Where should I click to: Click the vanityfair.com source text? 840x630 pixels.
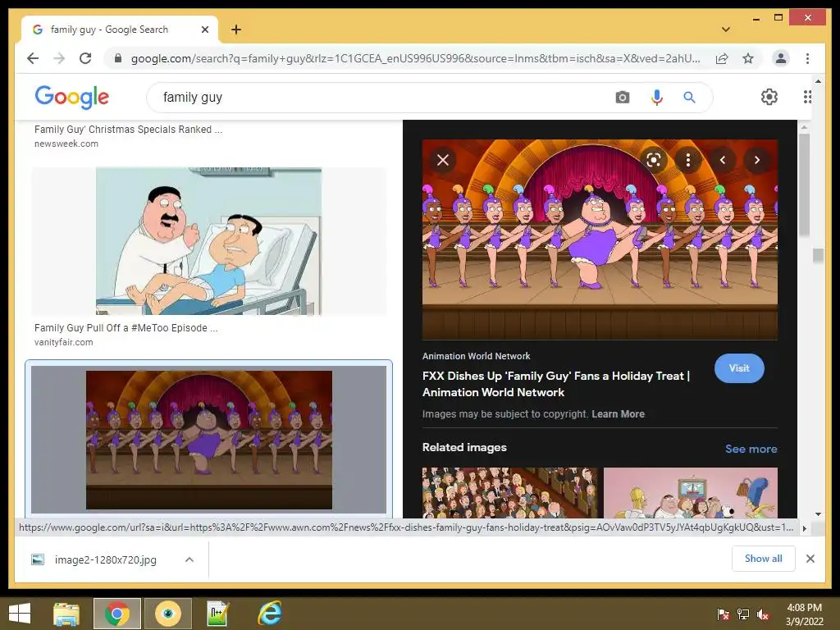coord(64,342)
